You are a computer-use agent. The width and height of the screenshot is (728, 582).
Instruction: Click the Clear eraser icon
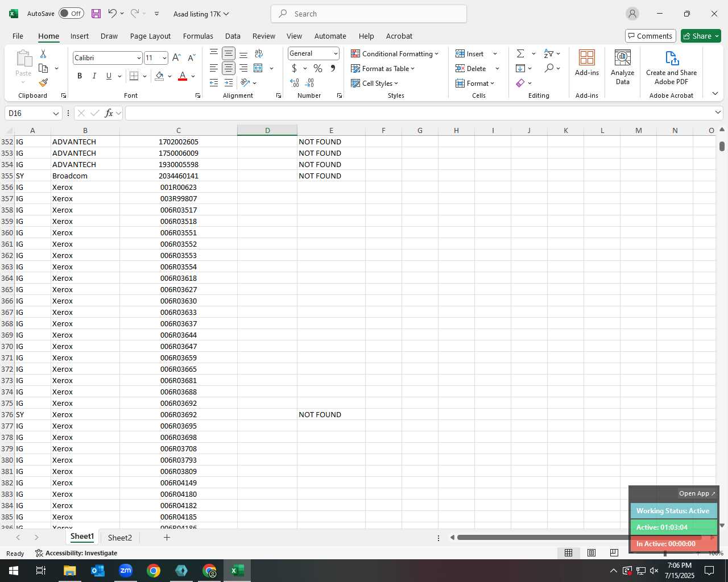[x=520, y=83]
